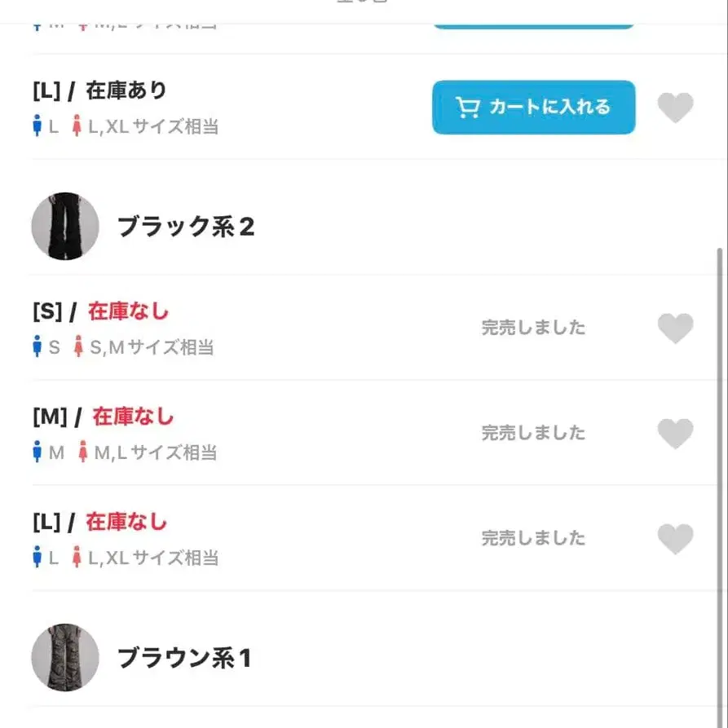This screenshot has height=728, width=728.
Task: Click the male icon in the ブラック系2 S row
Action: pyautogui.click(x=37, y=347)
